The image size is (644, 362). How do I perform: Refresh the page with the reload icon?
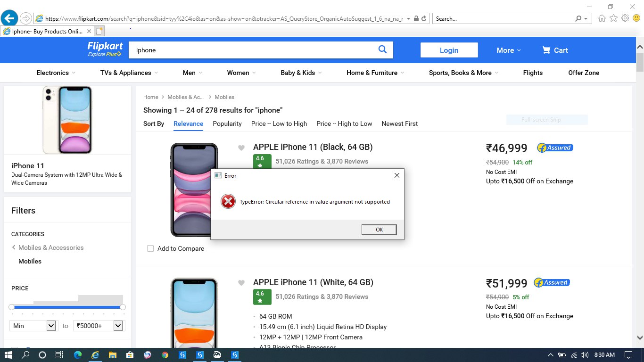[x=424, y=19]
